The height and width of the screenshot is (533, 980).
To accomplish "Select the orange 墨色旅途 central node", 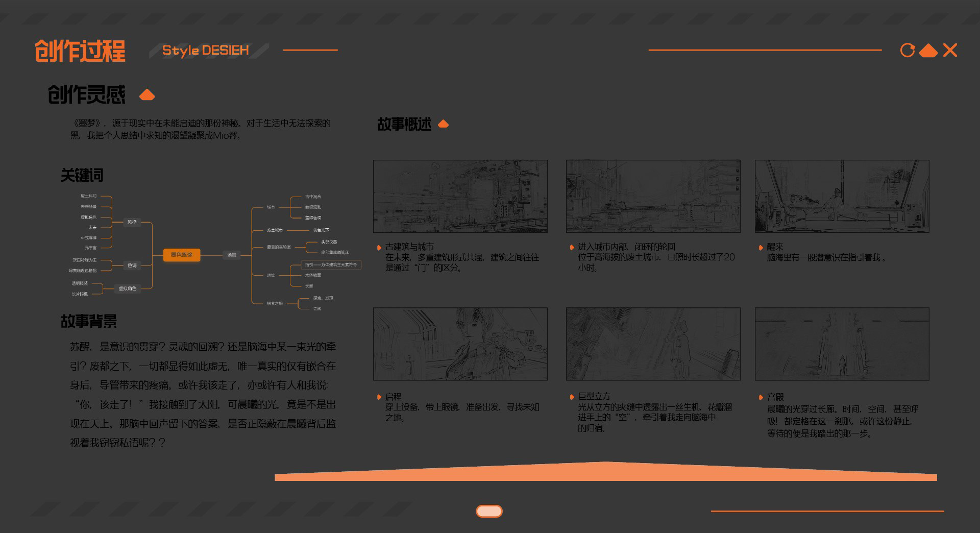I will click(x=182, y=255).
